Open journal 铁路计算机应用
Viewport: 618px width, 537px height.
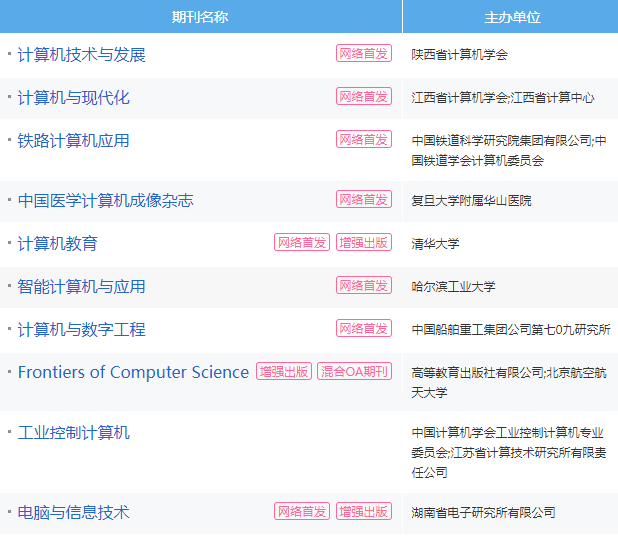click(x=74, y=140)
